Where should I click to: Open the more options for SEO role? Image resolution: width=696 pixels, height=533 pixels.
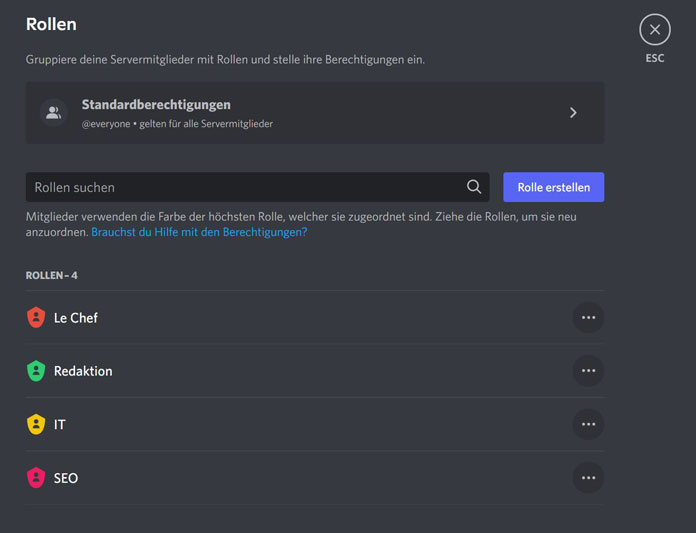coord(588,478)
